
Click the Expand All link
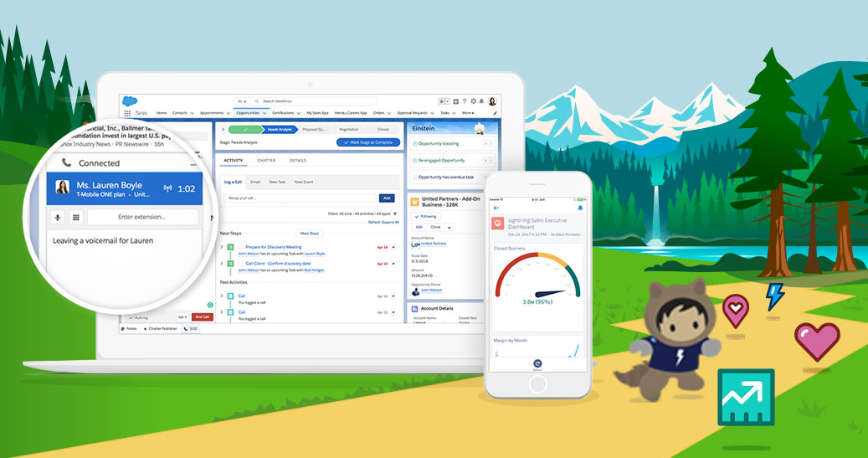tap(390, 222)
